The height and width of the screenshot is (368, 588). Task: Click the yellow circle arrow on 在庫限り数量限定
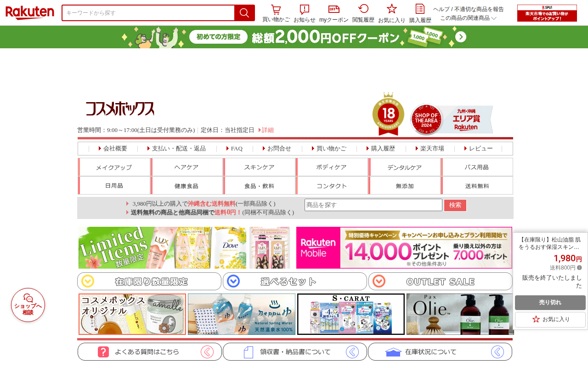tap(88, 281)
